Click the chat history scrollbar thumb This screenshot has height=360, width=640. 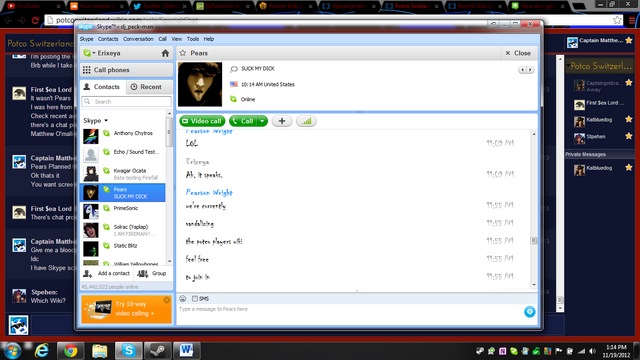[533, 240]
